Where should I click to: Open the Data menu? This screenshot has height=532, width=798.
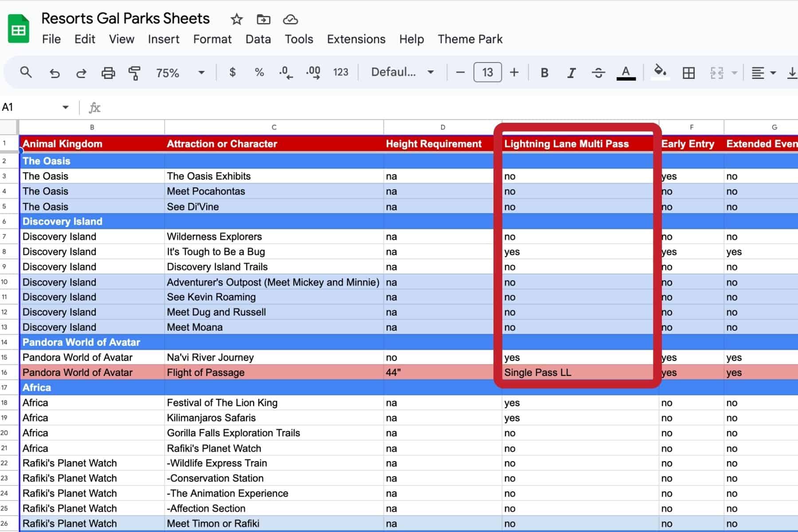[258, 39]
